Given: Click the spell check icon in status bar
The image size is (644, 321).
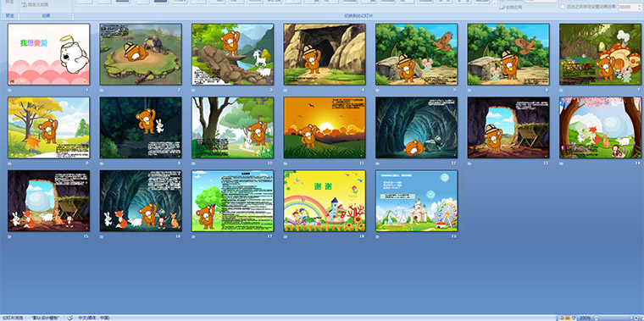Looking at the screenshot, I should coord(69,318).
